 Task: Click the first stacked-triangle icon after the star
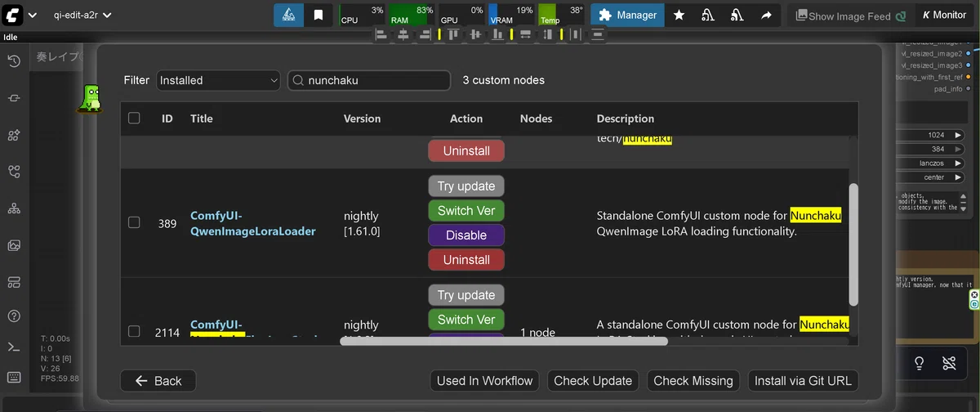(708, 15)
